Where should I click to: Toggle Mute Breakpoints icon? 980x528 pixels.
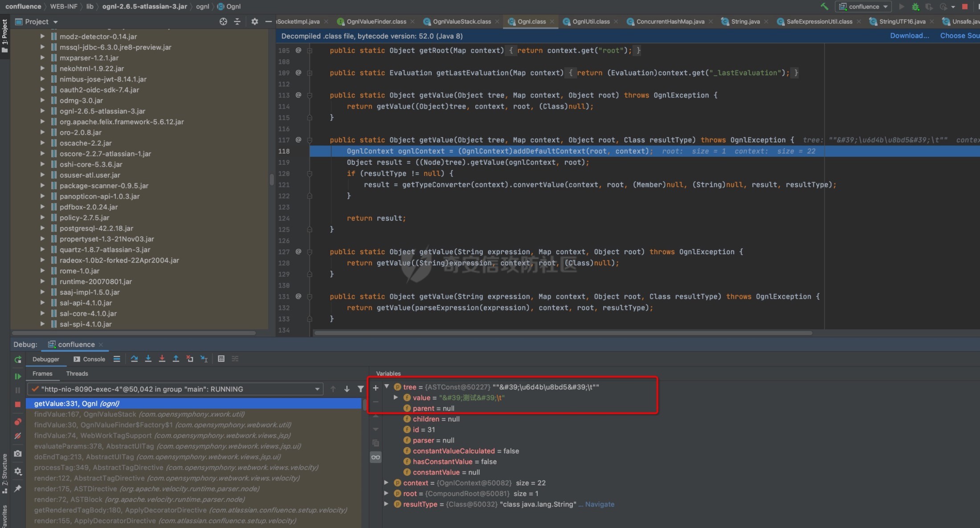click(x=18, y=436)
